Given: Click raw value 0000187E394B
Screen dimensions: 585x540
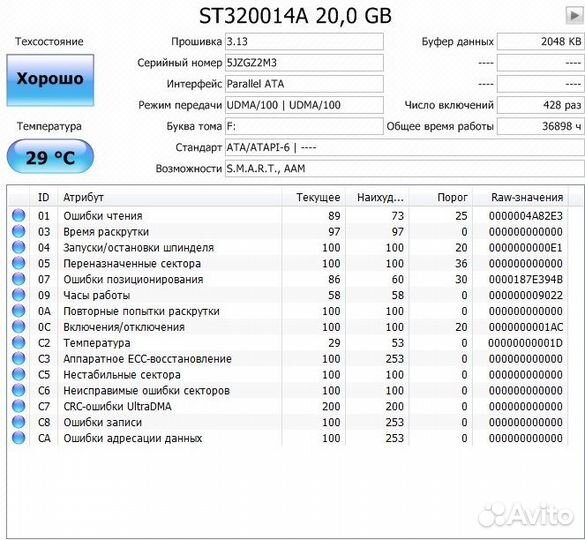Looking at the screenshot, I should coord(526,279).
